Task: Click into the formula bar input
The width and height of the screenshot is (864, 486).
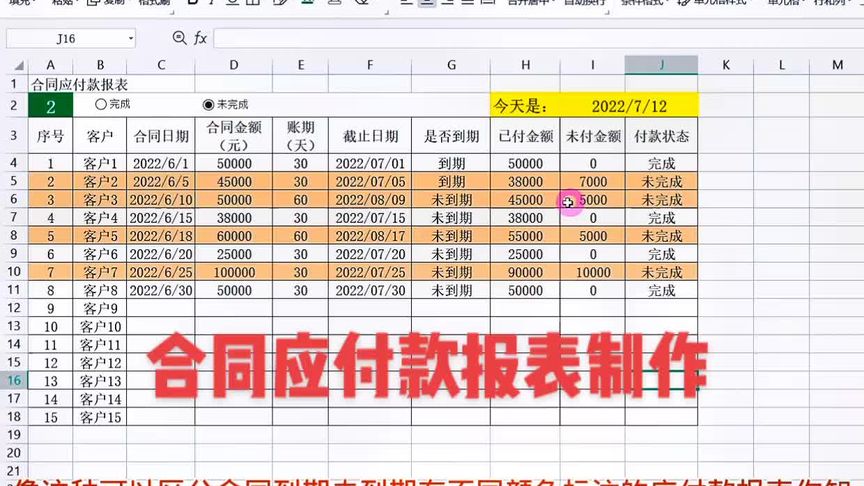Action: (538, 38)
